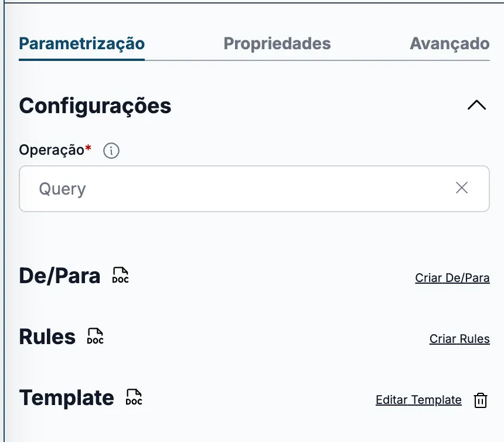The width and height of the screenshot is (504, 442).
Task: Clear the Query selection with the X
Action: (x=462, y=188)
